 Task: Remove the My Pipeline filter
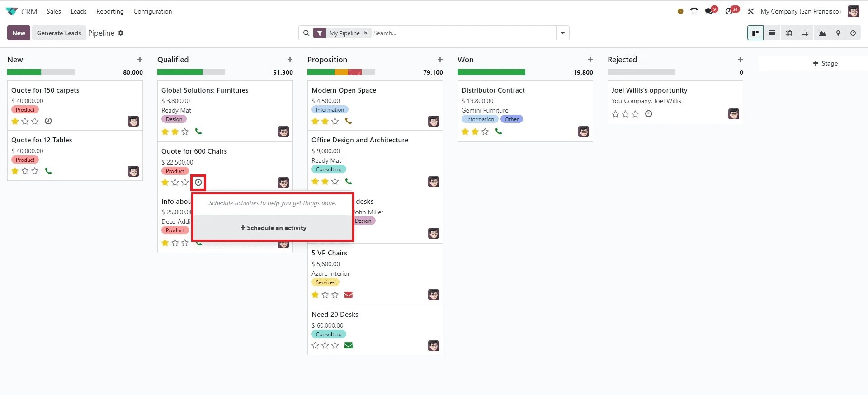[x=366, y=33]
